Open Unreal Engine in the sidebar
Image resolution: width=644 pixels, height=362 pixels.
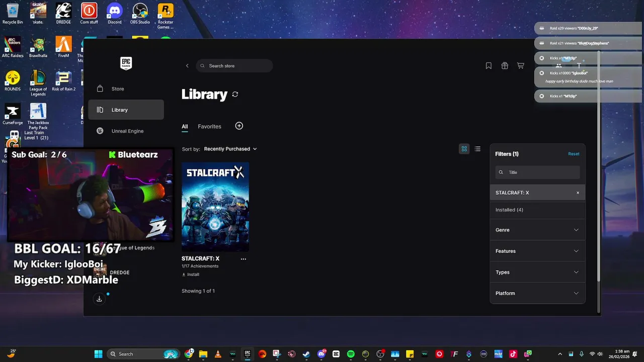tap(126, 131)
